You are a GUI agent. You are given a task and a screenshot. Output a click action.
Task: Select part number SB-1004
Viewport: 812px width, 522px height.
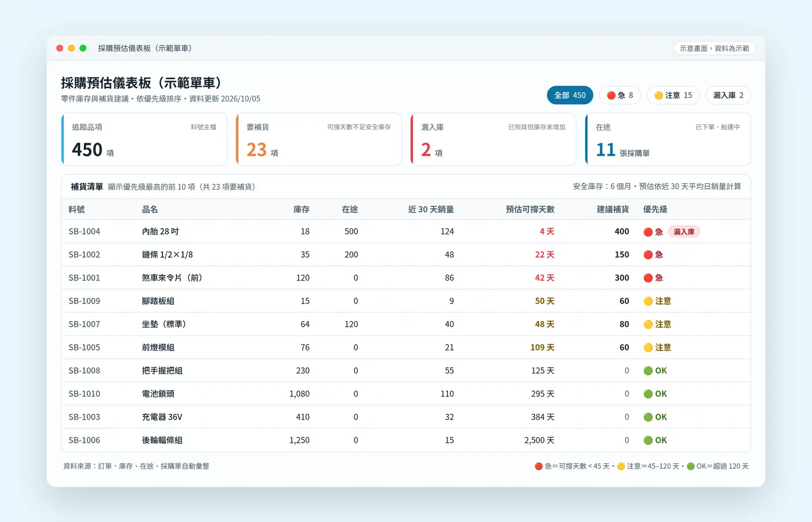84,232
